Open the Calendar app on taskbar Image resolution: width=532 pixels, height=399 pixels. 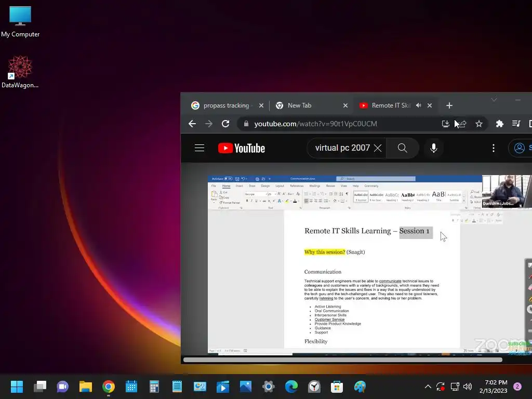pyautogui.click(x=131, y=387)
